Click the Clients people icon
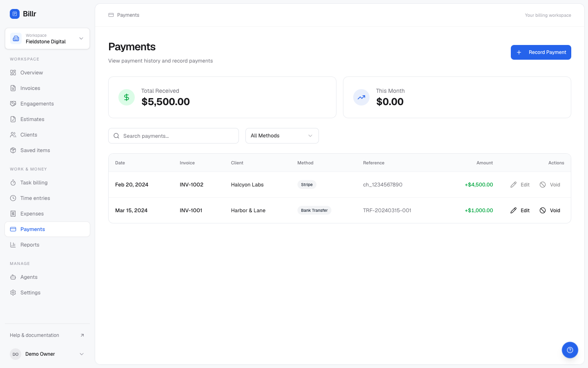 click(x=13, y=135)
